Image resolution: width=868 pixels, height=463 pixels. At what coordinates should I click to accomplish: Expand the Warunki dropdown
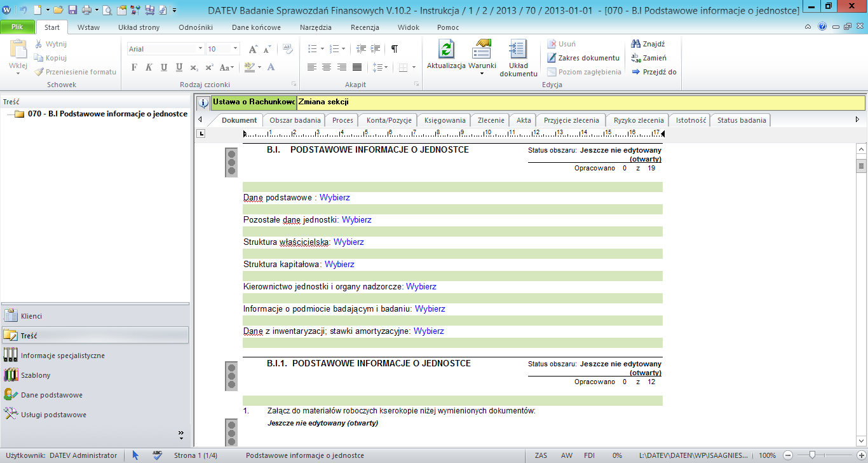482,74
